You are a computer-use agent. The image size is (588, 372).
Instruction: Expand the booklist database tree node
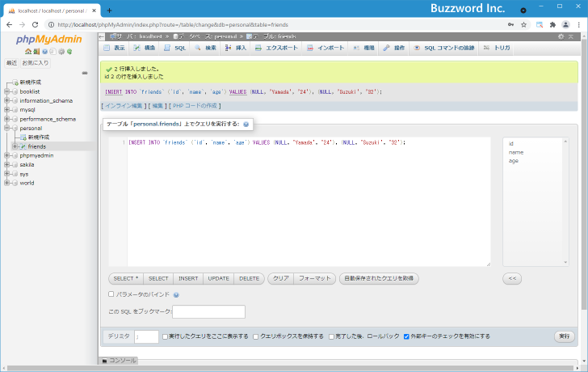(7, 91)
